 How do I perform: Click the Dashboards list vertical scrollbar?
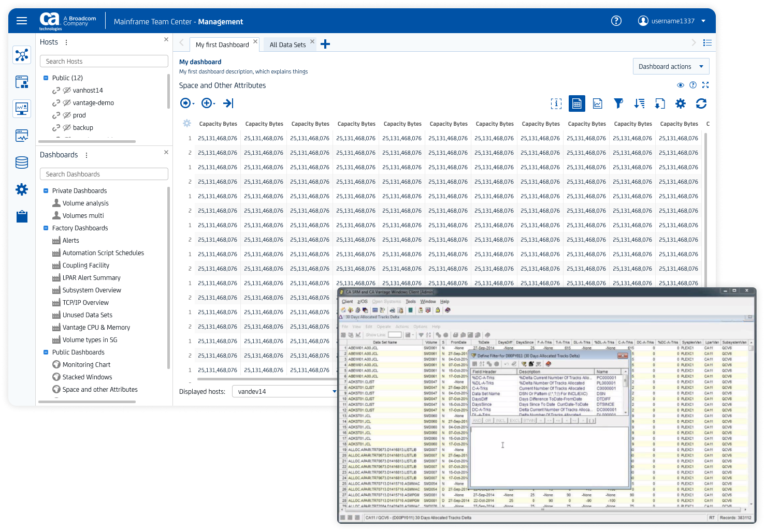169,277
